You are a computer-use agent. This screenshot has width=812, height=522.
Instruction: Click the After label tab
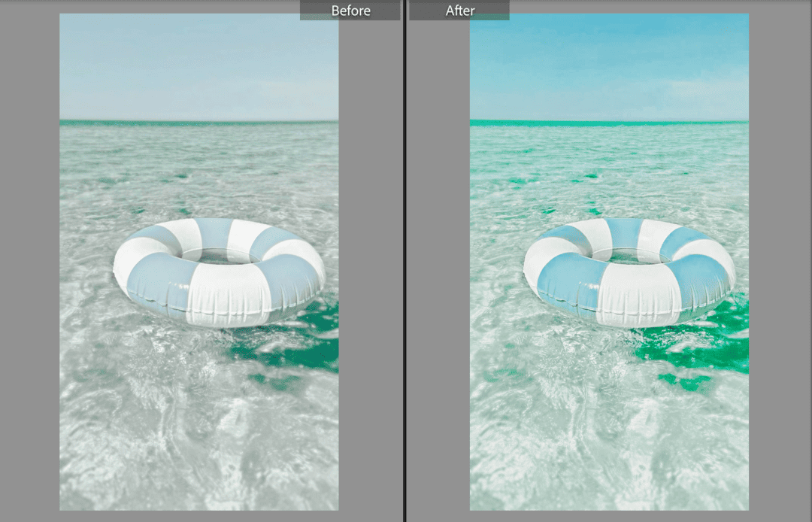coord(459,11)
